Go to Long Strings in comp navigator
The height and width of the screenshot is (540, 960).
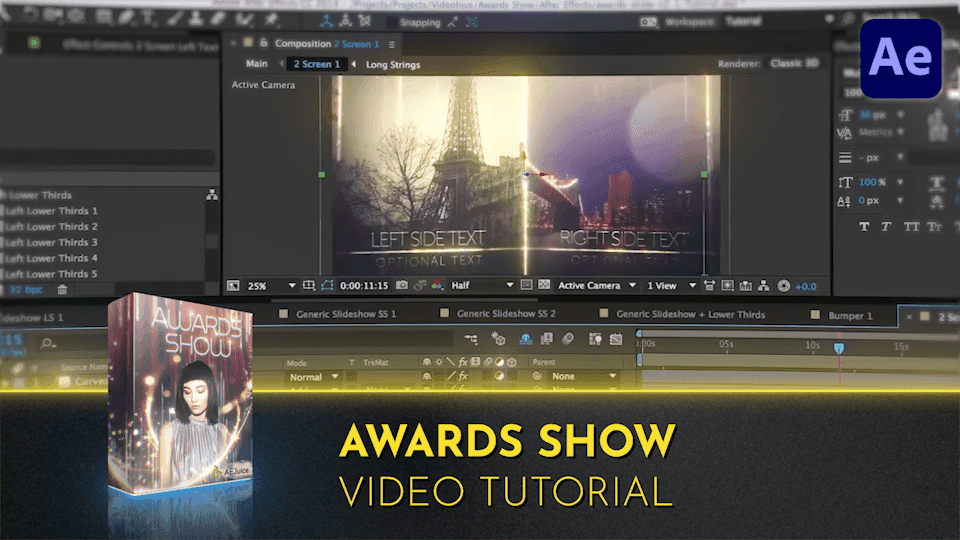[x=393, y=64]
